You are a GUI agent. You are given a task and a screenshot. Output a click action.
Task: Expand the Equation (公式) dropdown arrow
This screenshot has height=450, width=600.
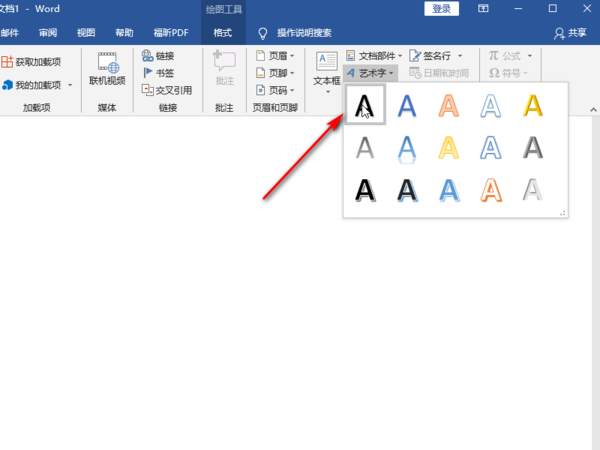tap(530, 56)
